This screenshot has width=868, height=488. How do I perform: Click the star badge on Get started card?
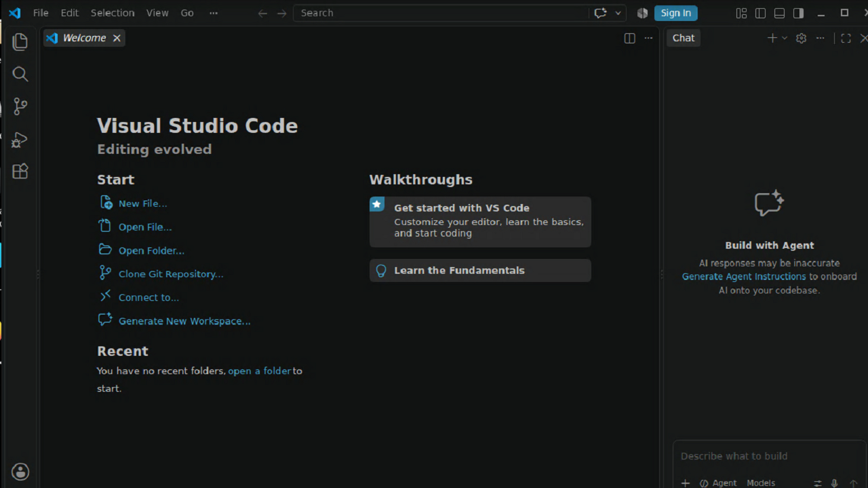377,204
